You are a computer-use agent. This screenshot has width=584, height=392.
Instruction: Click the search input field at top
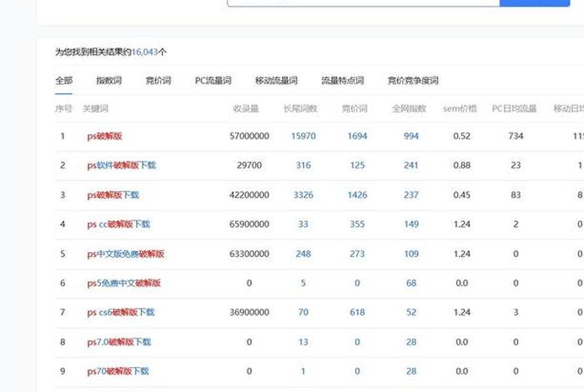[363, 3]
